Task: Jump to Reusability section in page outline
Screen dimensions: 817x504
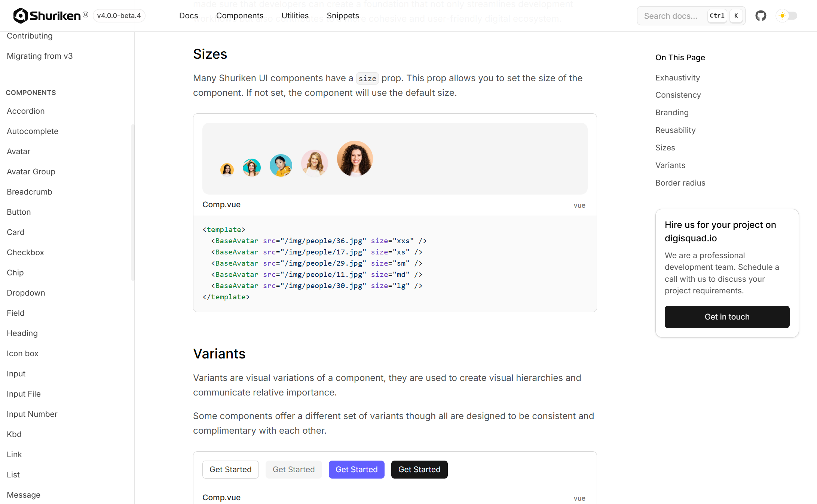Action: pos(676,130)
